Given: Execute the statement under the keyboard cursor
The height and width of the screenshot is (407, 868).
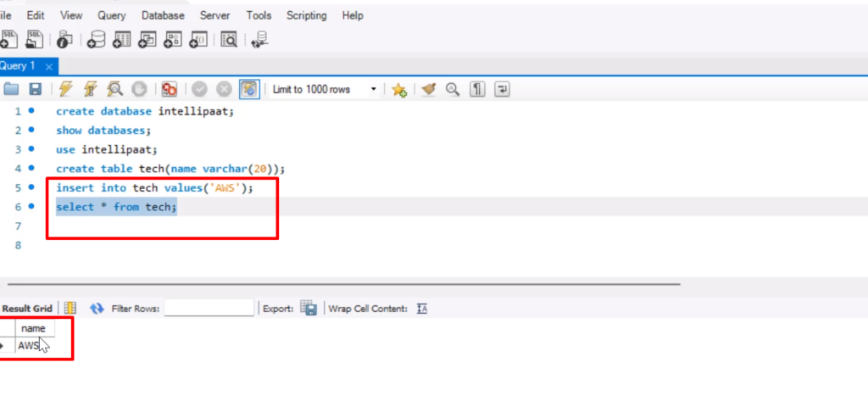Looking at the screenshot, I should (x=91, y=89).
